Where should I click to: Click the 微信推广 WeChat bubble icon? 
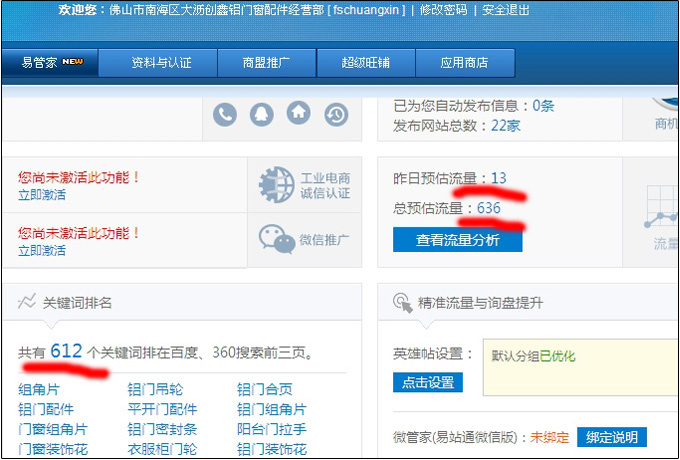(x=276, y=239)
